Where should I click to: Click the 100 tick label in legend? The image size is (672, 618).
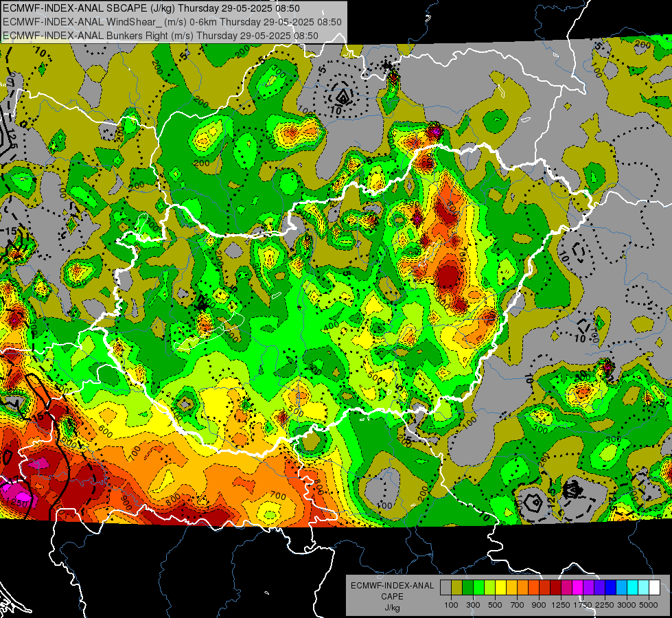coord(451,605)
